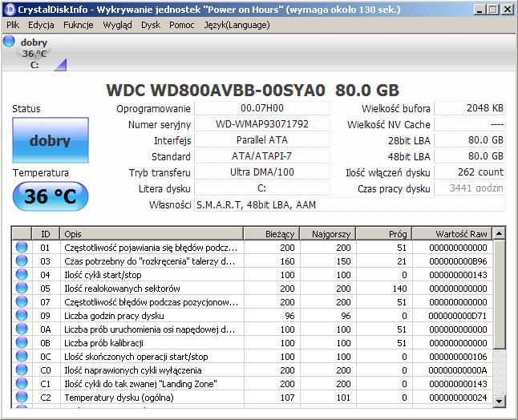Open the Pomoc menu
The width and height of the screenshot is (518, 420).
pos(182,25)
